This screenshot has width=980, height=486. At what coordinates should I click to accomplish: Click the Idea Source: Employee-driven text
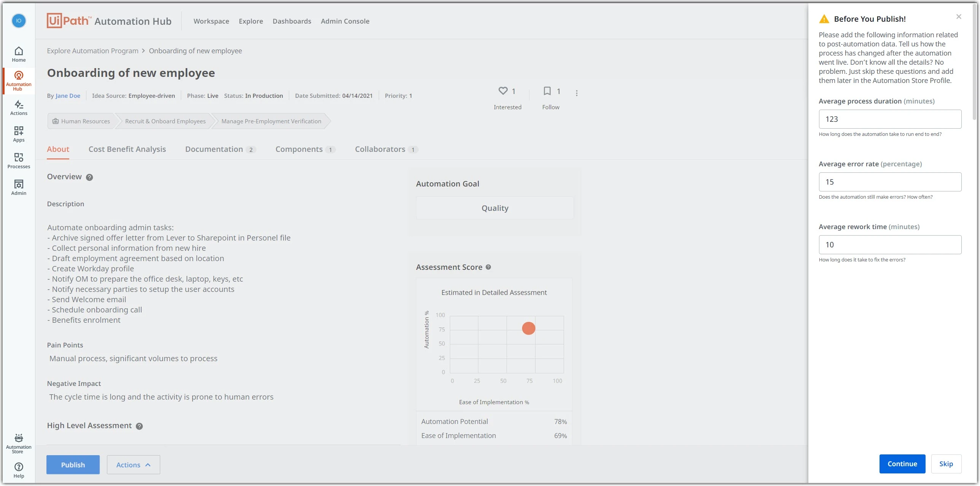tap(134, 96)
